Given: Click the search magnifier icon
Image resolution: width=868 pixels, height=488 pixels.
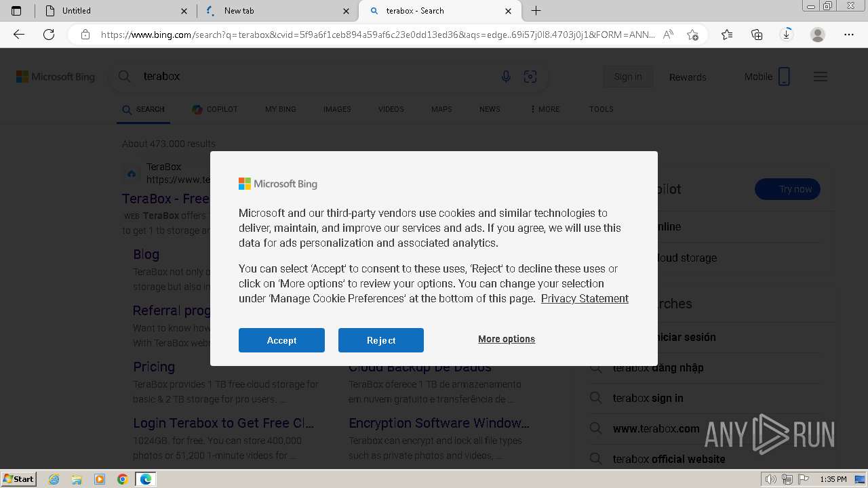Looking at the screenshot, I should point(125,77).
